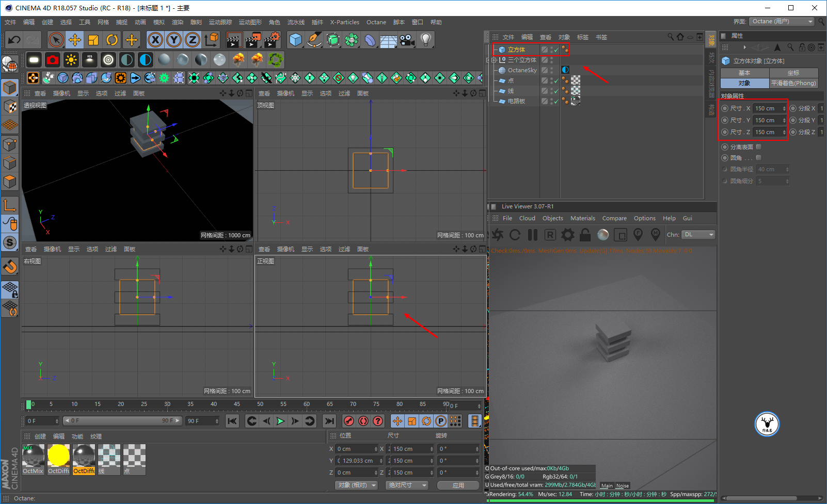The width and height of the screenshot is (827, 504).
Task: Click the Cube primitive icon
Action: [x=295, y=40]
